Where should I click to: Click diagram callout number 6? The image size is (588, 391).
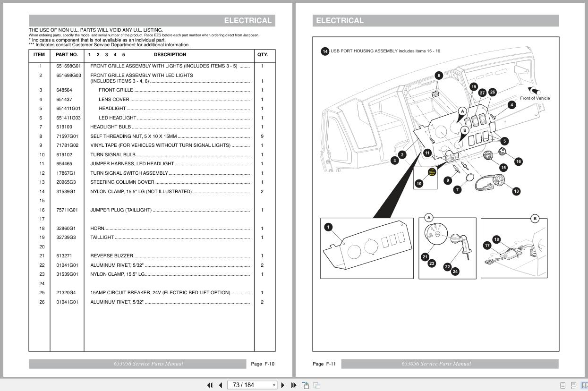coord(439,76)
